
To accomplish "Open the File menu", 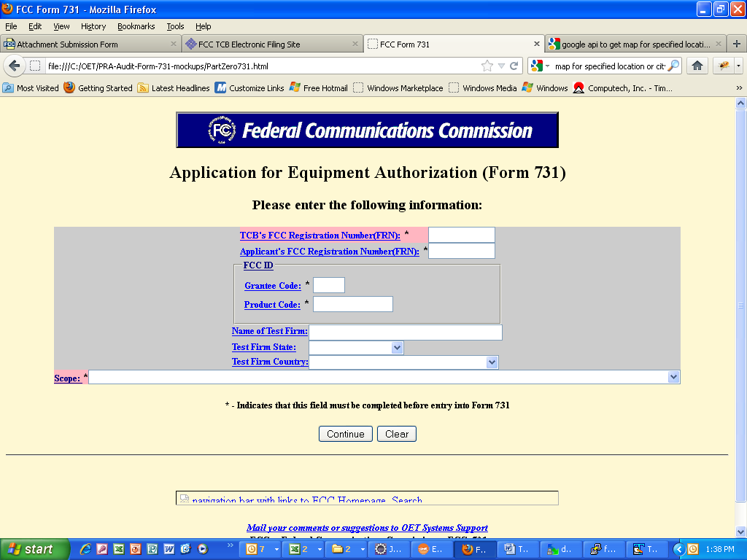I will click(11, 26).
